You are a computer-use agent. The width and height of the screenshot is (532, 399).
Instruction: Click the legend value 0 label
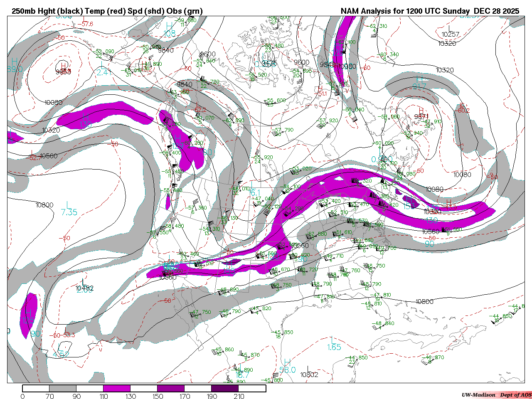[x=22, y=396]
